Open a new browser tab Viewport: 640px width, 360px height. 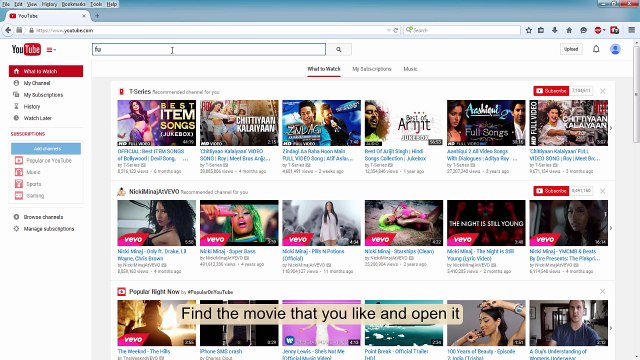point(97,16)
